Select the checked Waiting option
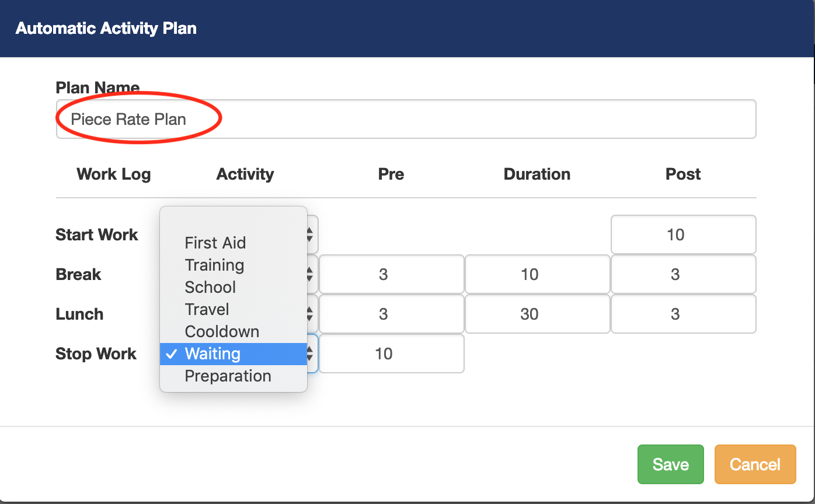815x504 pixels. [213, 353]
